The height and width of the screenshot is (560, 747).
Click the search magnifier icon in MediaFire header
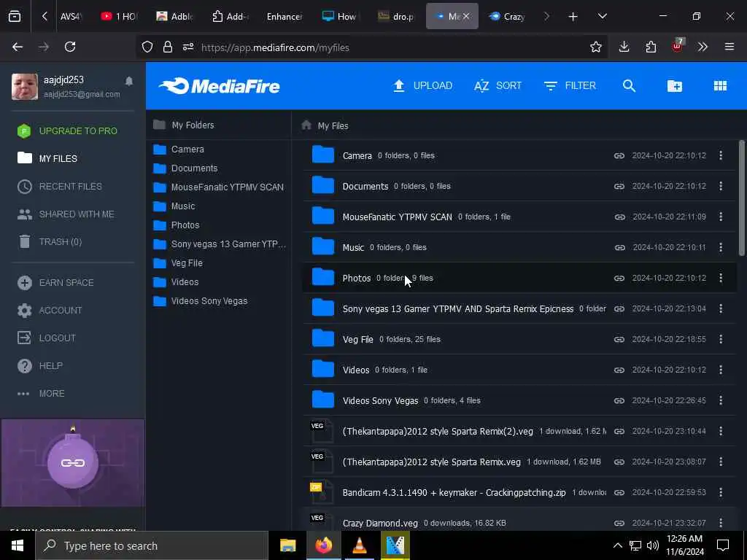[629, 86]
